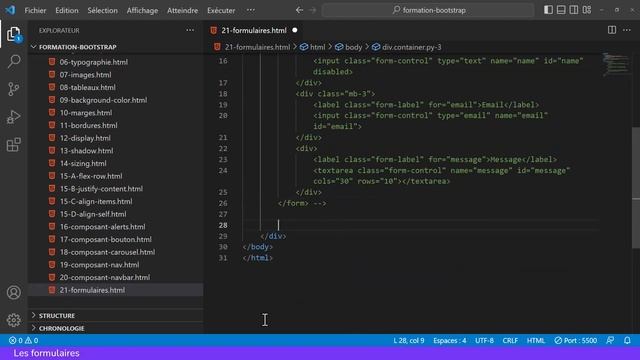Screen dimensions: 640x360
Task: Open the Affichage menu
Action: click(x=142, y=11)
